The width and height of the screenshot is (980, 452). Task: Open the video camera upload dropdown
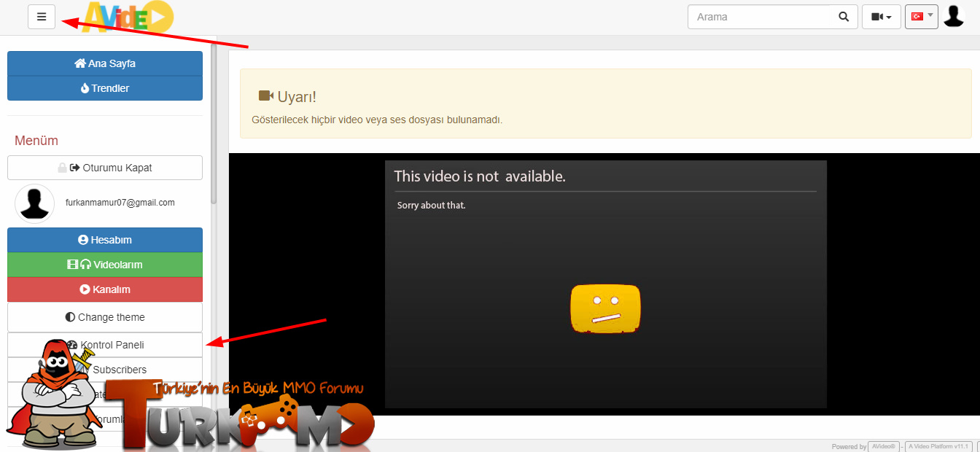pos(881,17)
